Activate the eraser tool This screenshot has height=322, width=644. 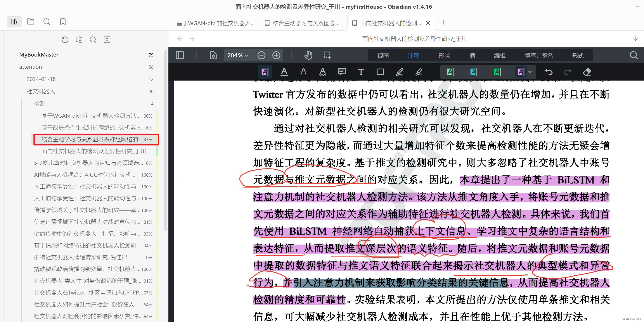click(587, 72)
